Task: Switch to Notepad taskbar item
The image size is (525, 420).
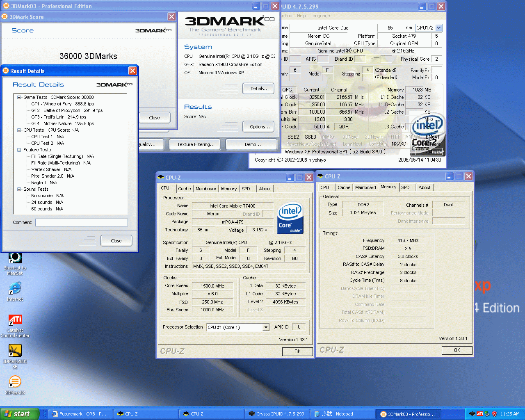Action: [x=342, y=414]
